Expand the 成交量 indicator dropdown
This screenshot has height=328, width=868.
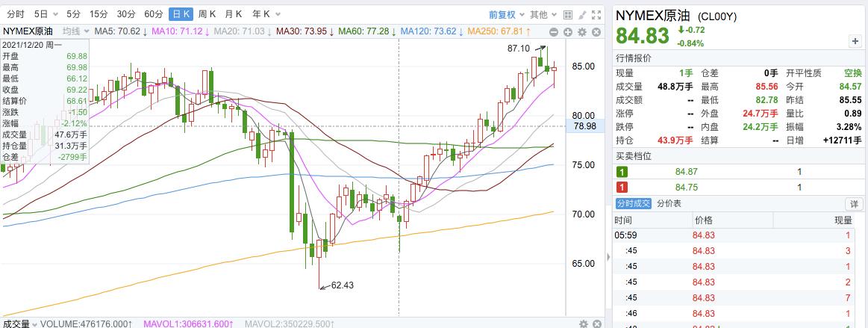[x=18, y=324]
